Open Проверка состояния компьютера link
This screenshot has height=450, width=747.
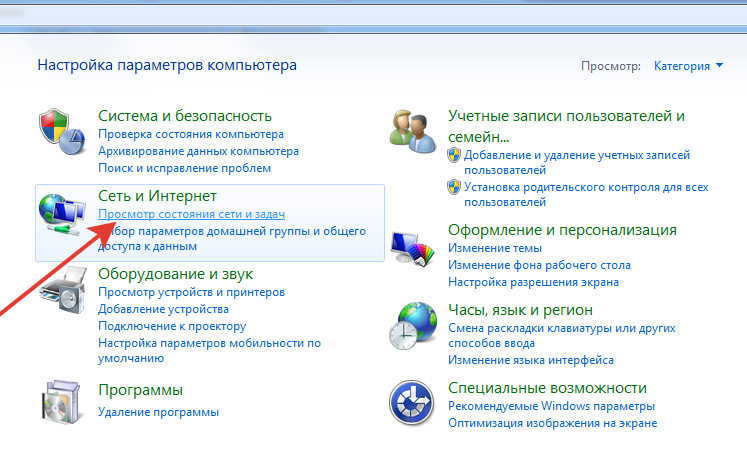click(191, 134)
